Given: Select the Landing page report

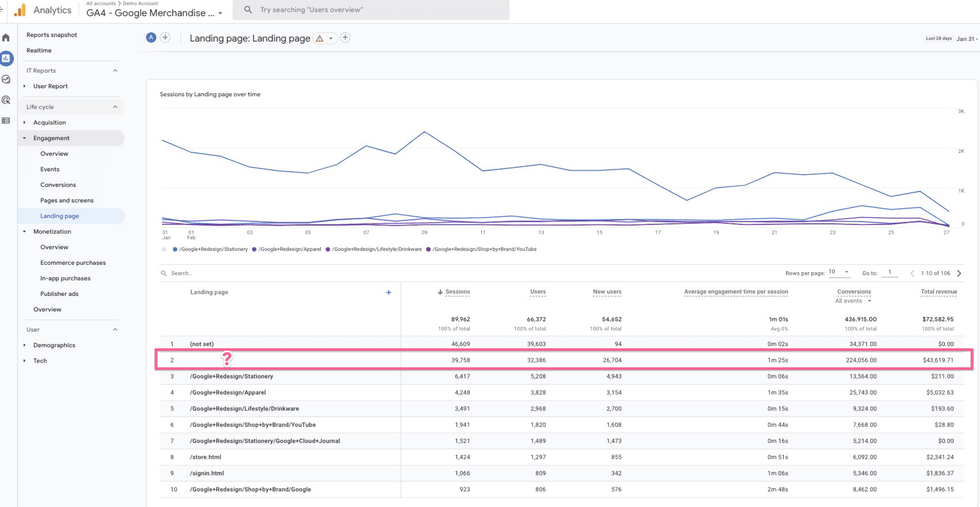Looking at the screenshot, I should [60, 216].
